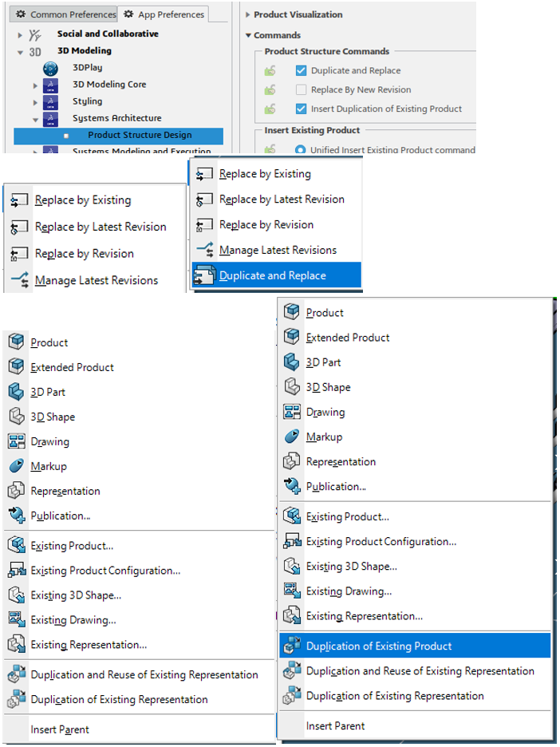
Task: Click the Systems Architecture app icon
Action: (50, 119)
